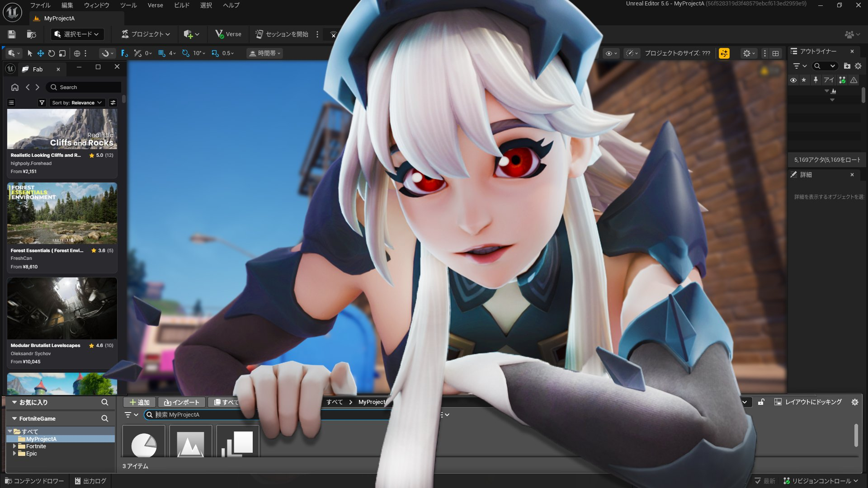Screen dimensions: 868x488
Task: Click the Fab home icon
Action: click(15, 87)
